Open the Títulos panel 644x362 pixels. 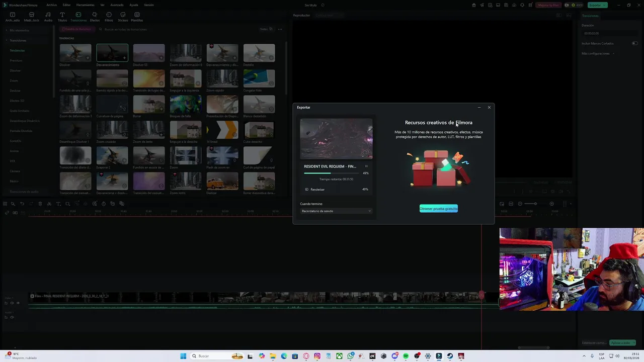[62, 17]
